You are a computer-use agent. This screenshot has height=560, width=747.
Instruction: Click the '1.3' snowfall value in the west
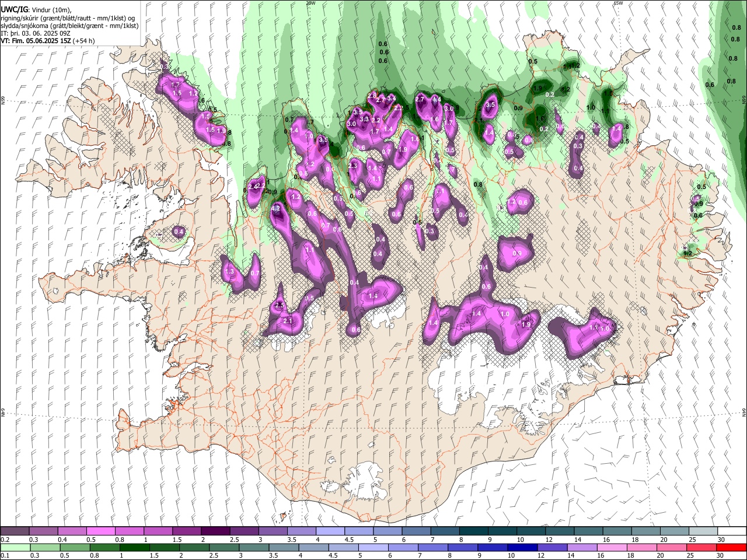[x=229, y=272]
